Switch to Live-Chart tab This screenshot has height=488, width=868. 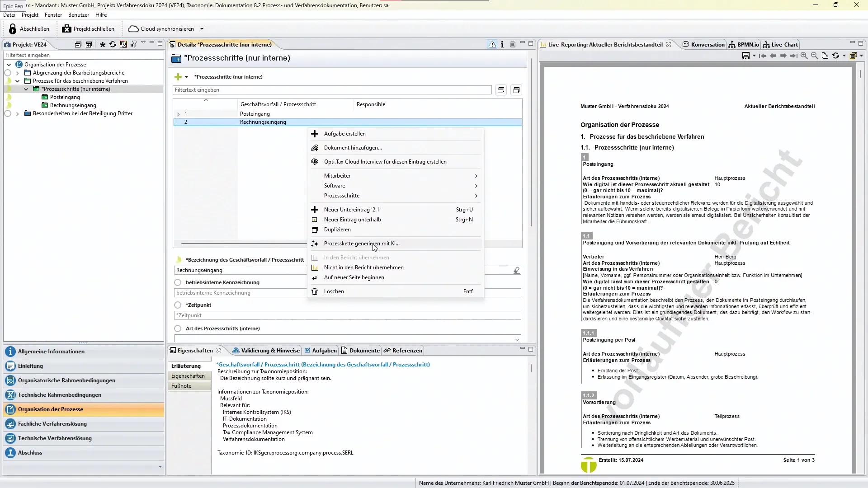[780, 44]
